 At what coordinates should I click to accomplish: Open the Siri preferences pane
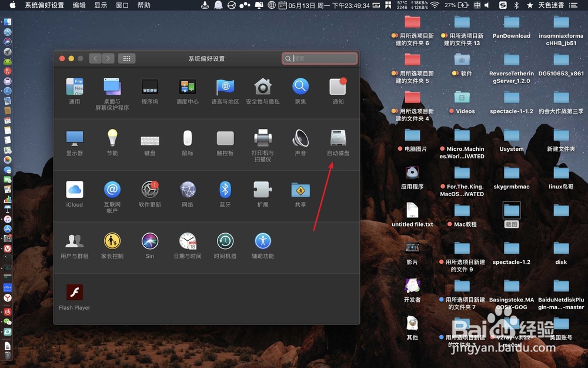pos(149,241)
